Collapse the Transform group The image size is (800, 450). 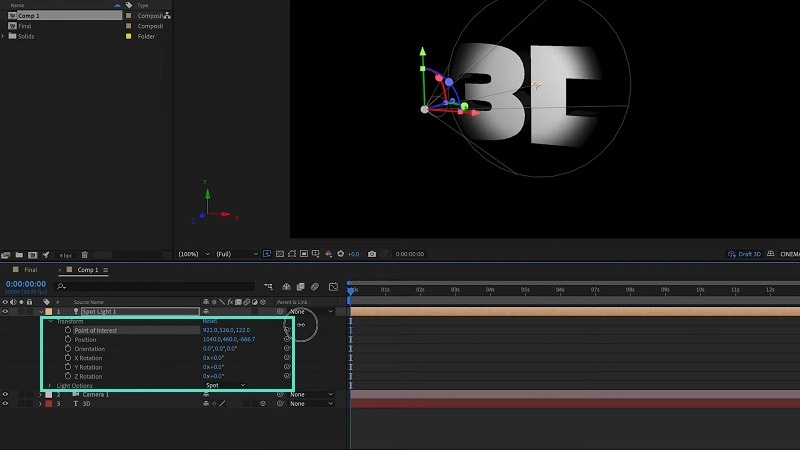(51, 321)
